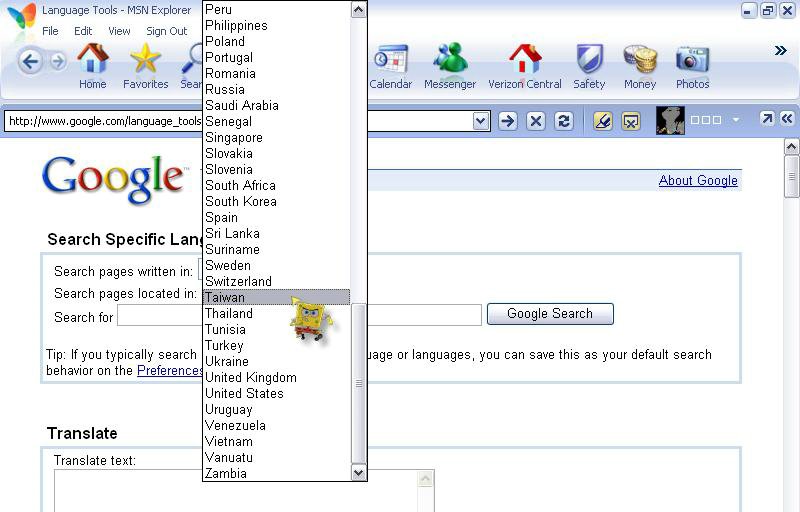The width and height of the screenshot is (800, 512).
Task: Open the address bar history dropdown
Action: (x=480, y=121)
